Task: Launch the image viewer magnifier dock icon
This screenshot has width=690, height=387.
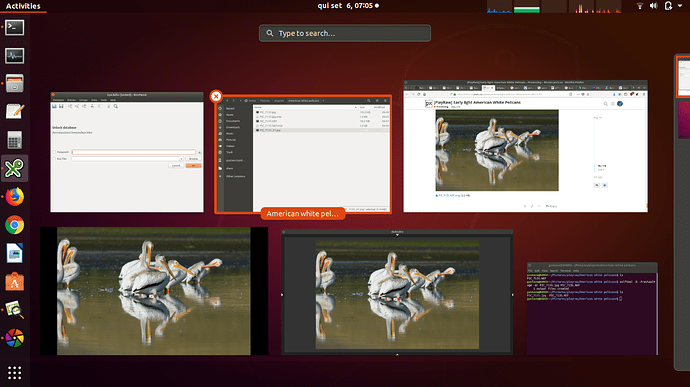Action: click(15, 310)
